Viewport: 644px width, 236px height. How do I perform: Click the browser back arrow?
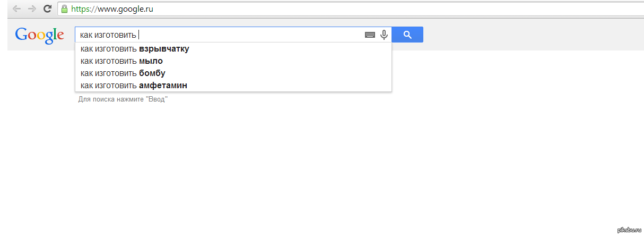pos(16,9)
